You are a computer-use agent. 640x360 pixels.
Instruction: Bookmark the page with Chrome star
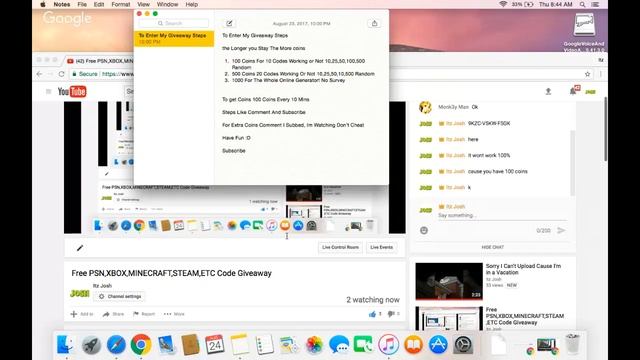click(587, 74)
